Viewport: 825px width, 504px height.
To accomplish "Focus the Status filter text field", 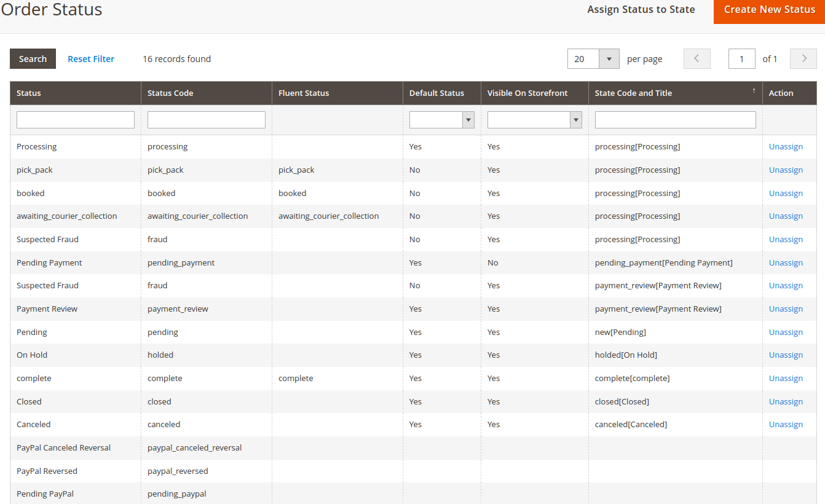I will point(75,120).
